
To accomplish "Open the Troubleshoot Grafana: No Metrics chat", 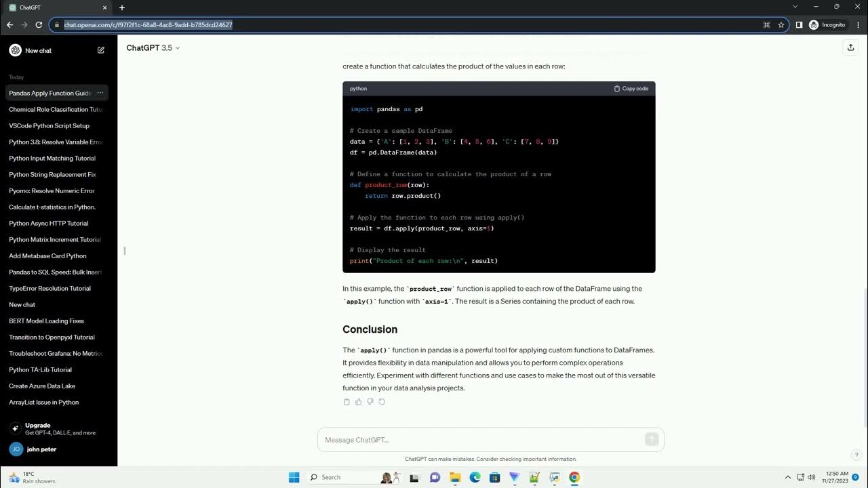I will point(56,353).
